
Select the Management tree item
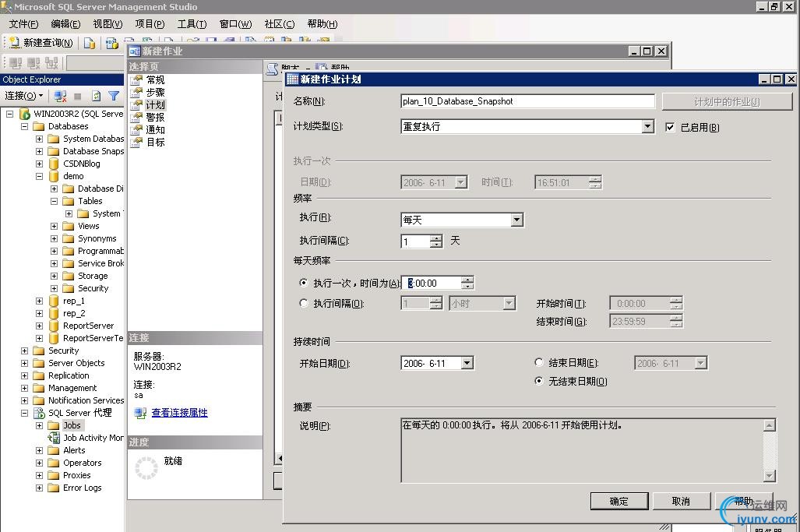pos(72,388)
